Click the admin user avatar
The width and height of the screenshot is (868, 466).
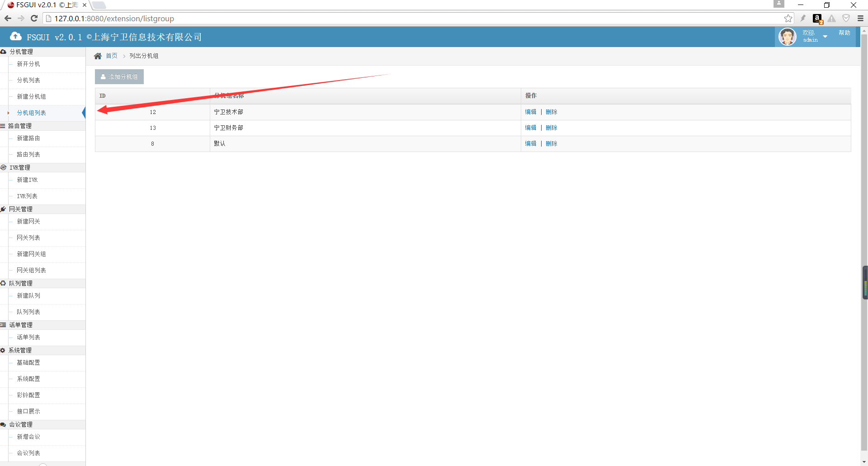[x=787, y=37]
